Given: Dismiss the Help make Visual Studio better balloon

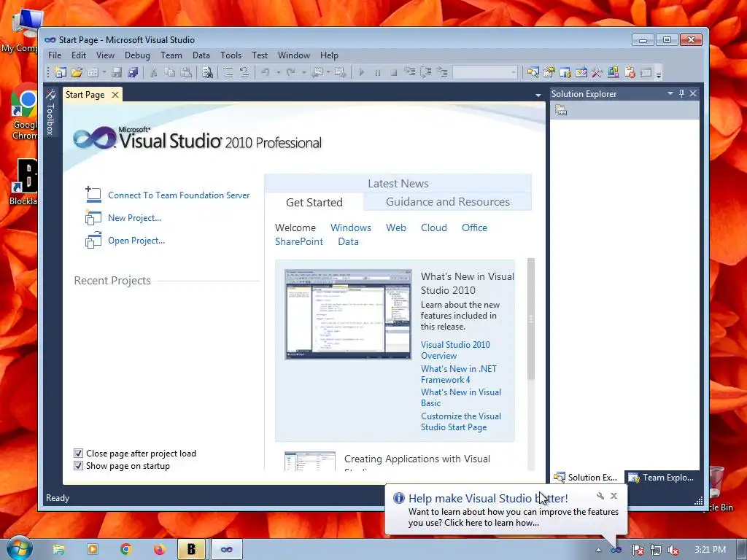Looking at the screenshot, I should point(614,496).
